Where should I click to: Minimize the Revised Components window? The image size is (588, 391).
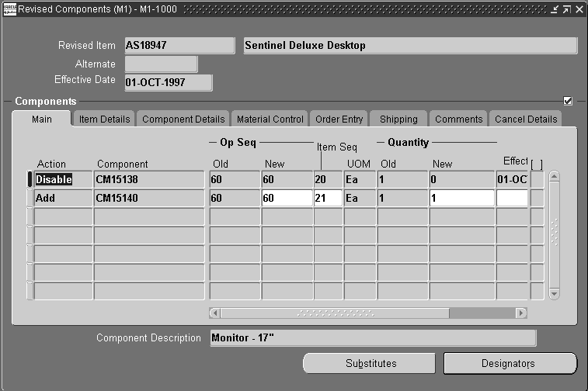[555, 9]
